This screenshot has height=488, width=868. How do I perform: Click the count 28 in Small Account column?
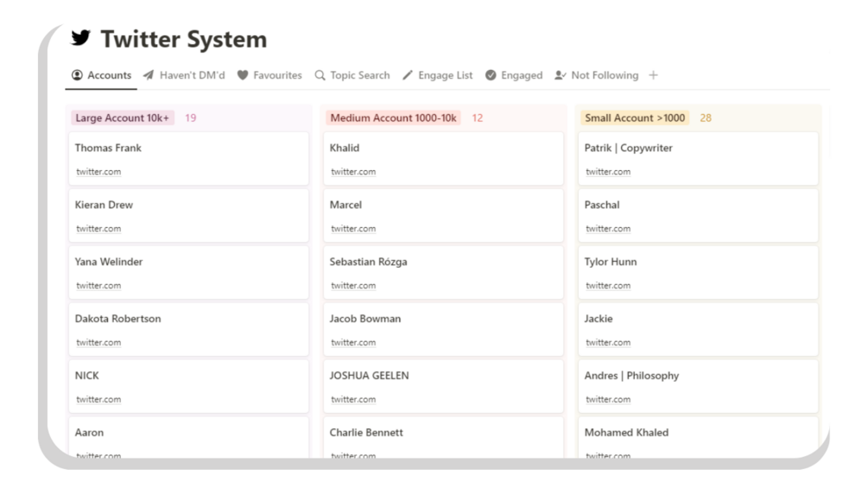click(x=706, y=117)
